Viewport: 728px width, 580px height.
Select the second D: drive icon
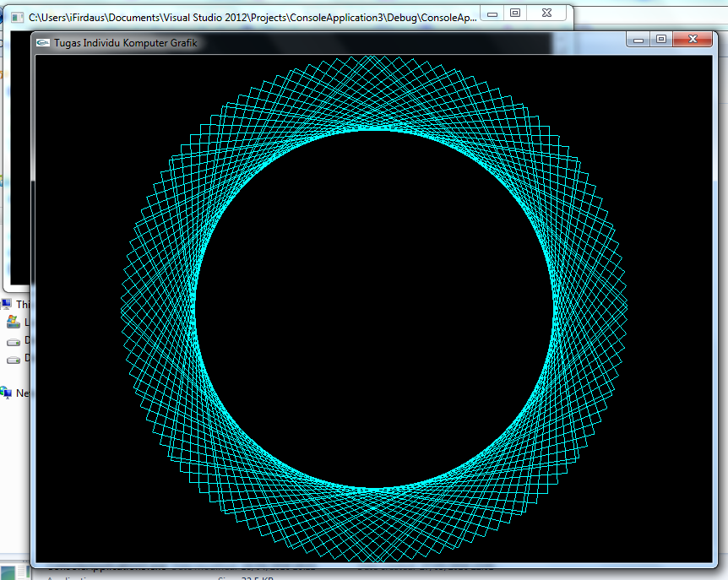tap(13, 359)
